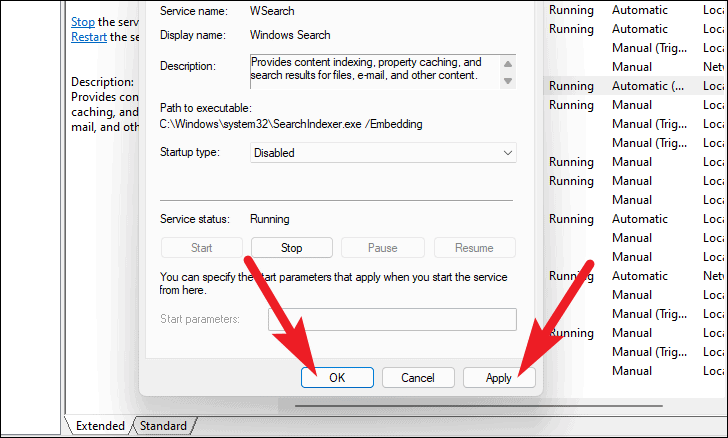Click the horizontal scrollbar in Services window
This screenshot has width=728, height=438.
(x=478, y=405)
